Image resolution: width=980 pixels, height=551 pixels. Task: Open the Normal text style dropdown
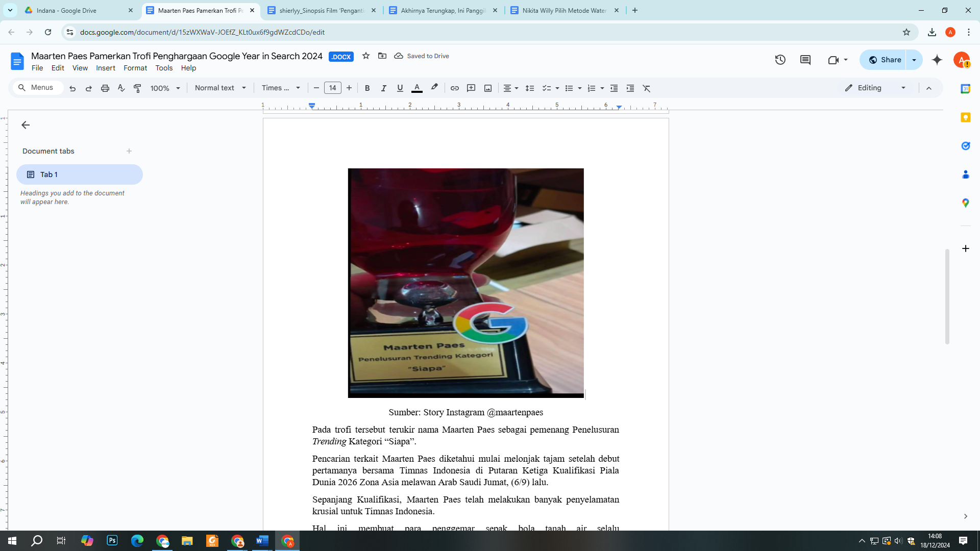click(x=220, y=88)
